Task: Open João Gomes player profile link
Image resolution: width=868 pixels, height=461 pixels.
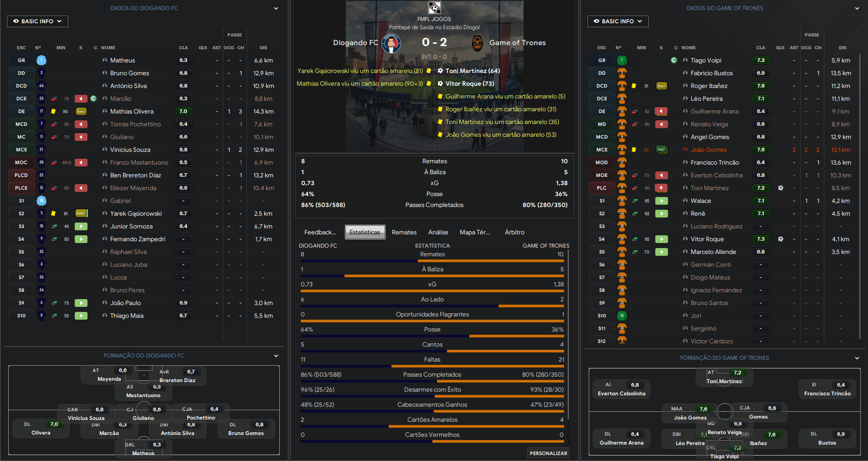Action: pyautogui.click(x=708, y=150)
